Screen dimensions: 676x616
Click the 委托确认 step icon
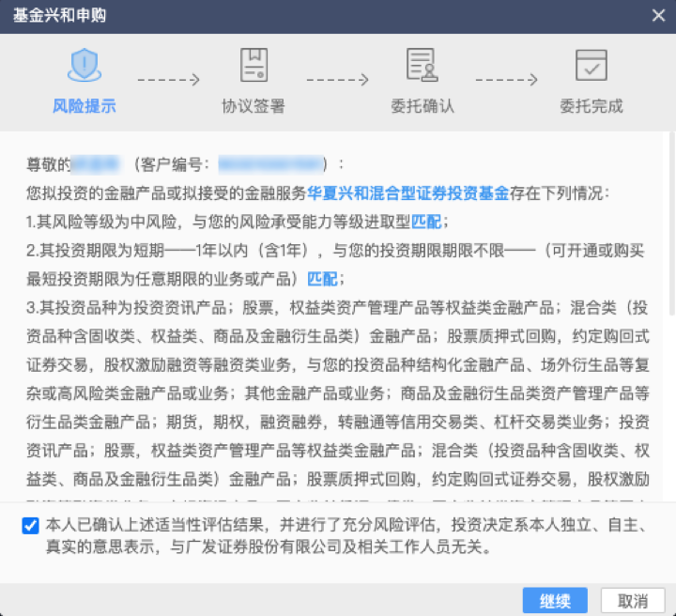422,66
